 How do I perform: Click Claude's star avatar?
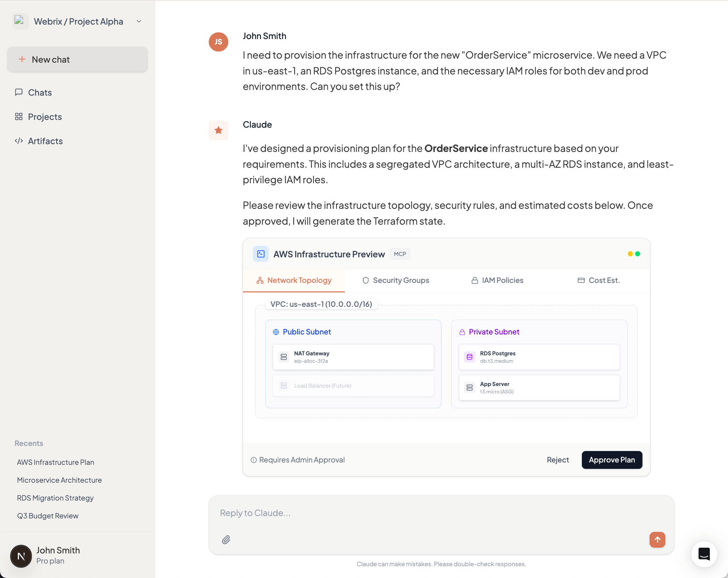coord(218,130)
